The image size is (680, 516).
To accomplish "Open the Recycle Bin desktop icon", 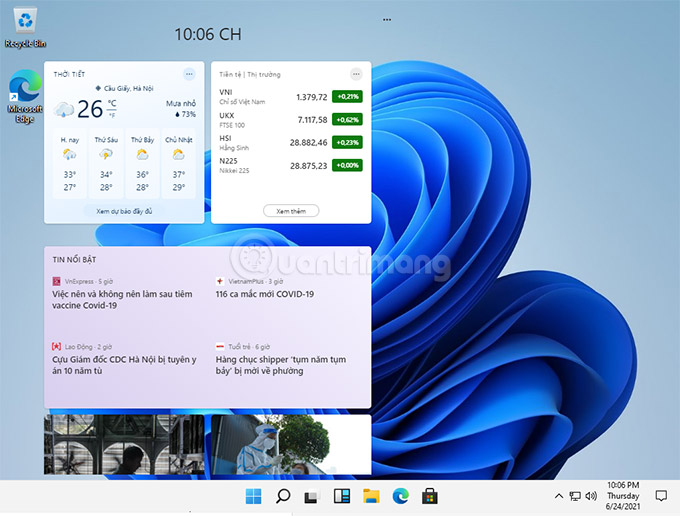I will click(x=25, y=28).
